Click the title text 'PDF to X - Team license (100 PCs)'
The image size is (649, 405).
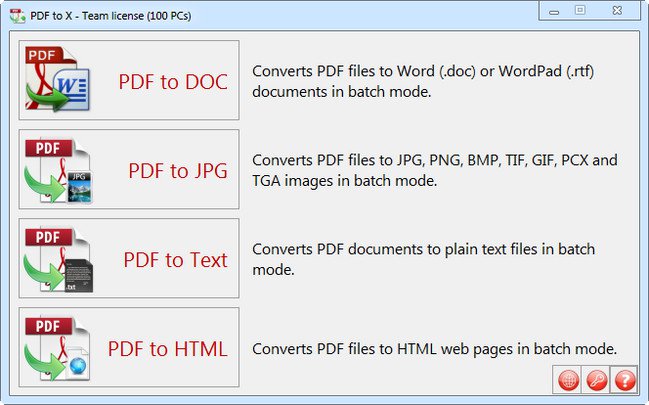[x=111, y=16]
